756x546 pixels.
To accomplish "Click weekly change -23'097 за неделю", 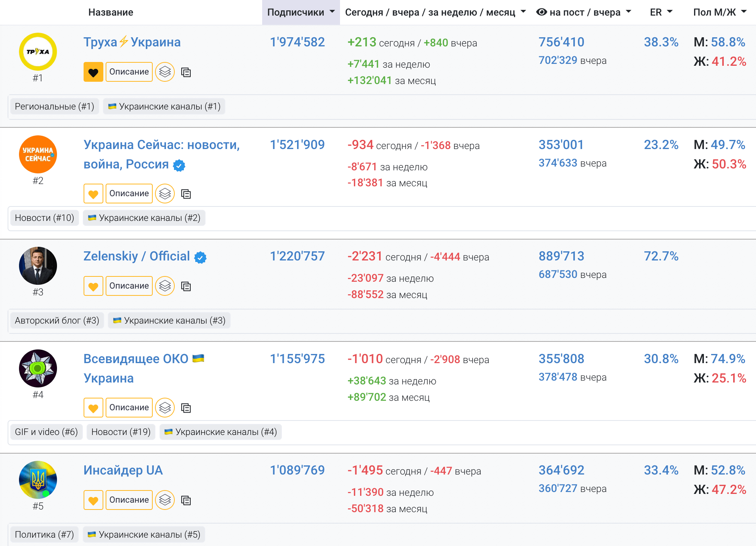I will [391, 278].
